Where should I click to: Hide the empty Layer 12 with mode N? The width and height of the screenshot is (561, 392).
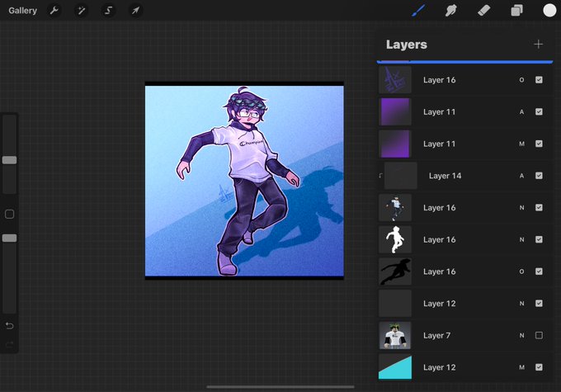click(539, 303)
